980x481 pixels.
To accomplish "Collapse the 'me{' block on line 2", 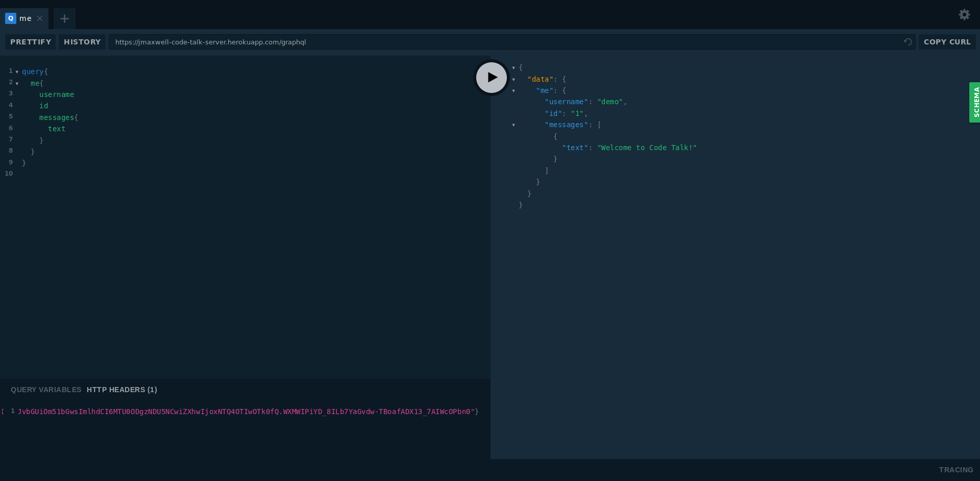I will click(x=17, y=84).
